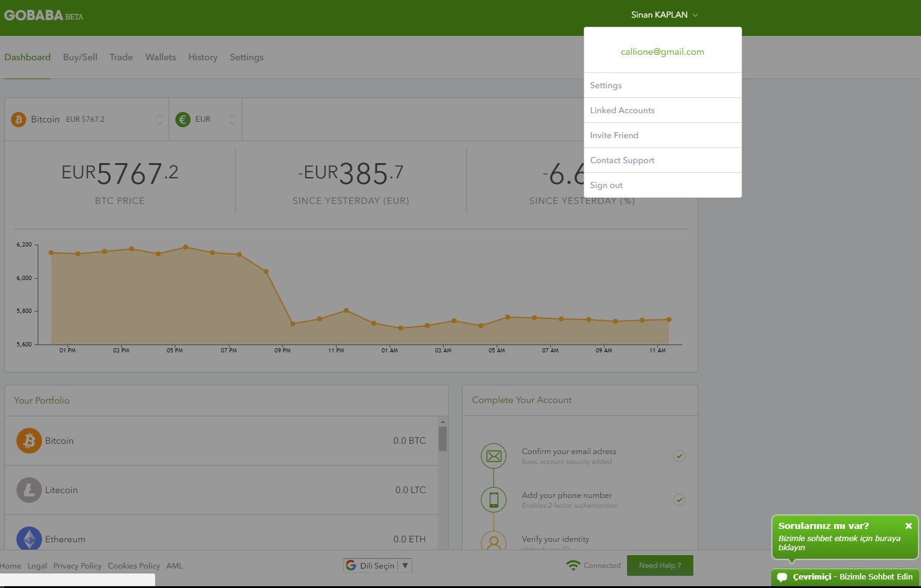Screen dimensions: 921x588
Task: Click the Çevrimiçi - Bizimle Sohbet Edin chat bar
Action: (x=846, y=577)
